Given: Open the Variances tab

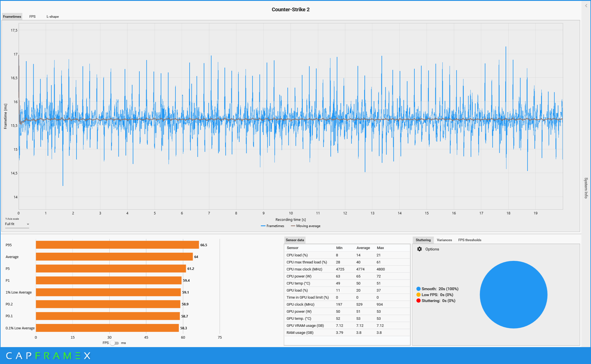Looking at the screenshot, I should 444,240.
